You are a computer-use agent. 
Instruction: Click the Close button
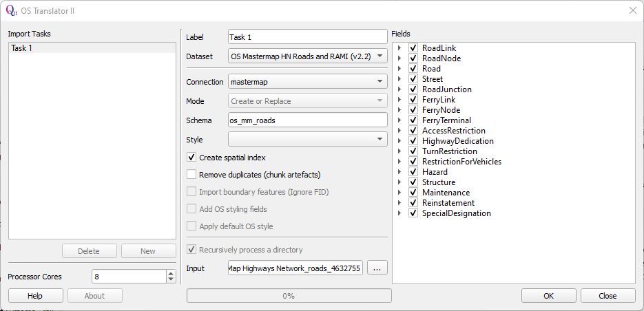[x=608, y=296]
